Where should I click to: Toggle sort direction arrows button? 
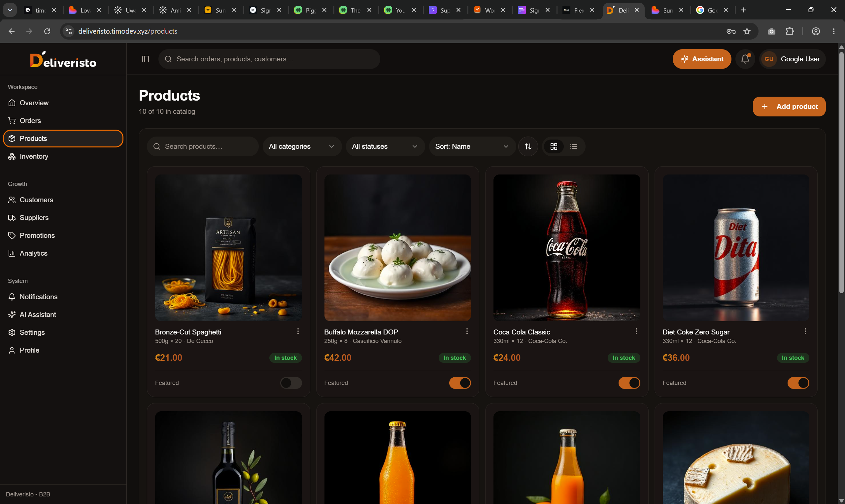[x=528, y=146]
